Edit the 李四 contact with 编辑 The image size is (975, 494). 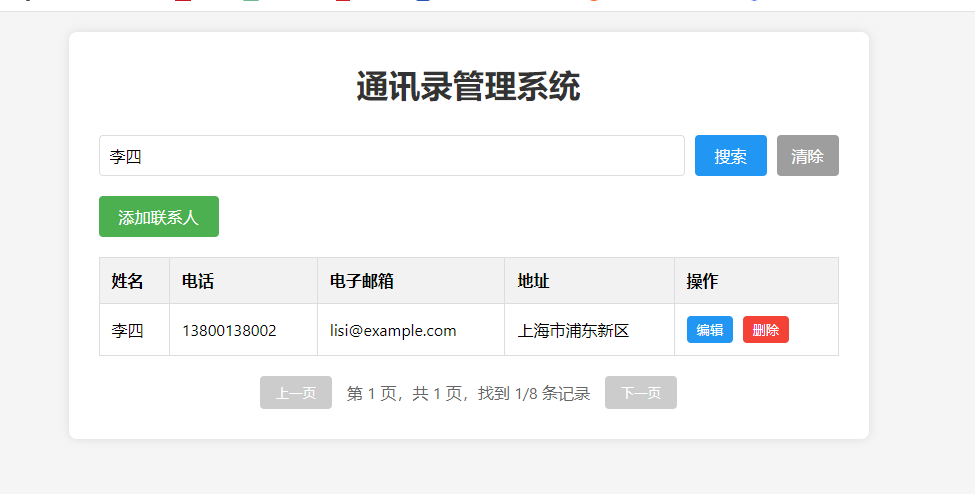tap(709, 330)
